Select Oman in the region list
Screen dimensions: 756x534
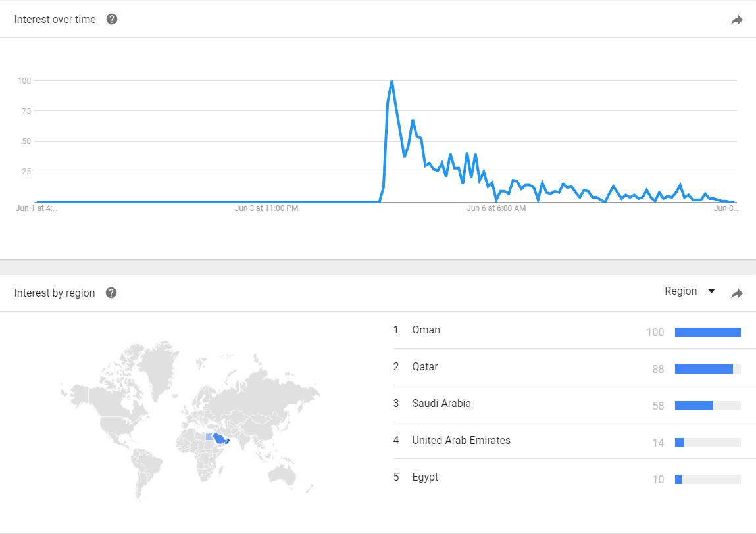426,330
